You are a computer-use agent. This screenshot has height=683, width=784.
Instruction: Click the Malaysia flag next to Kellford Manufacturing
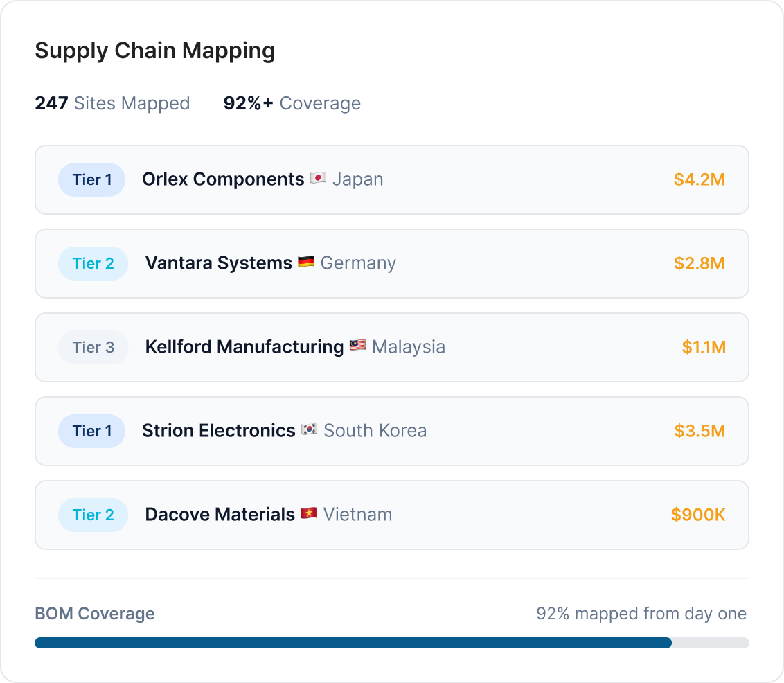click(x=357, y=346)
